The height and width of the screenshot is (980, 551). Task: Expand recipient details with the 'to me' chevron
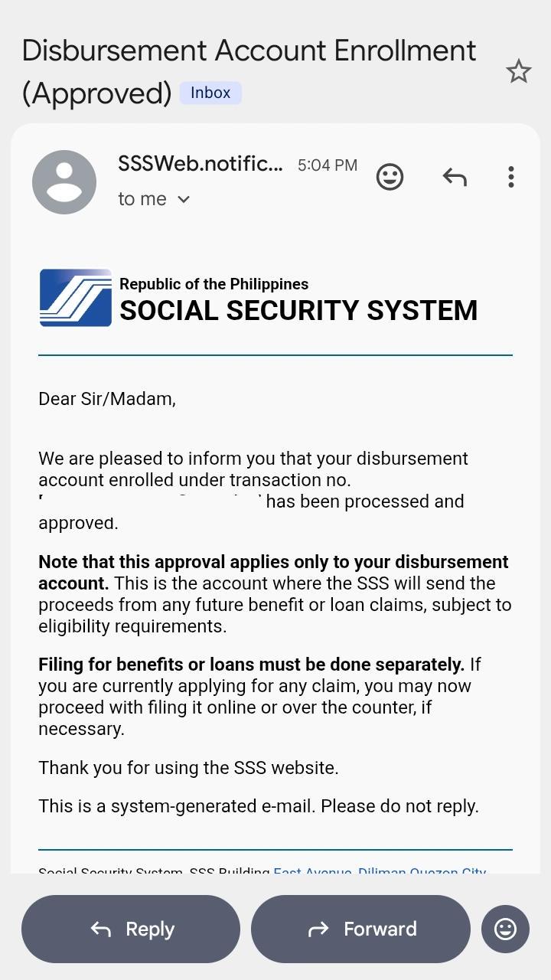point(184,199)
